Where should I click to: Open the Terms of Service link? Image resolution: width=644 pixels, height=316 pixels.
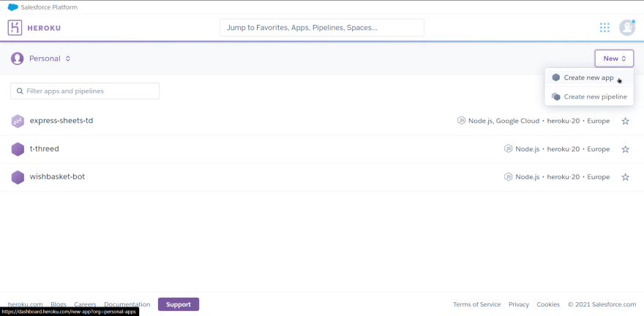(x=477, y=304)
